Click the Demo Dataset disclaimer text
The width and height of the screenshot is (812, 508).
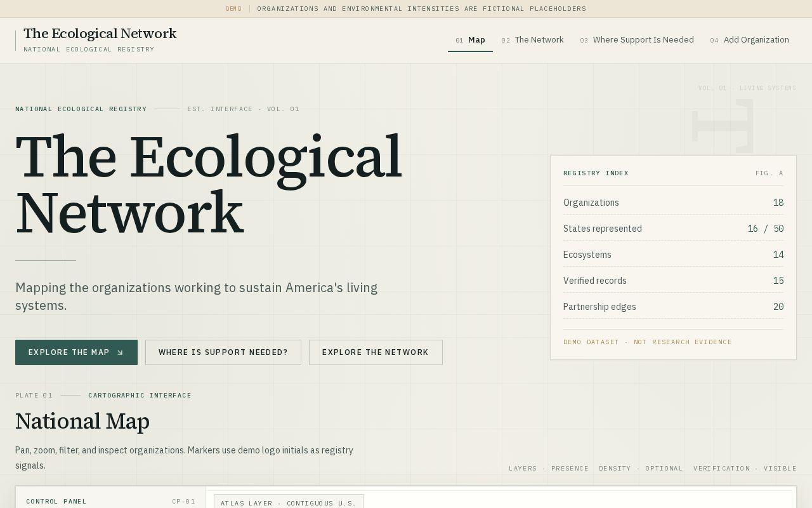[x=648, y=342]
